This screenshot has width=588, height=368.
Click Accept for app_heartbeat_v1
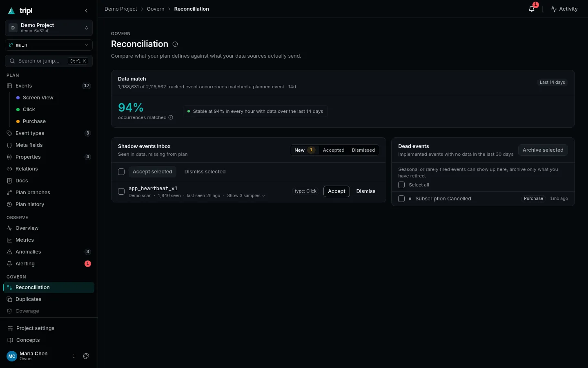tap(336, 191)
